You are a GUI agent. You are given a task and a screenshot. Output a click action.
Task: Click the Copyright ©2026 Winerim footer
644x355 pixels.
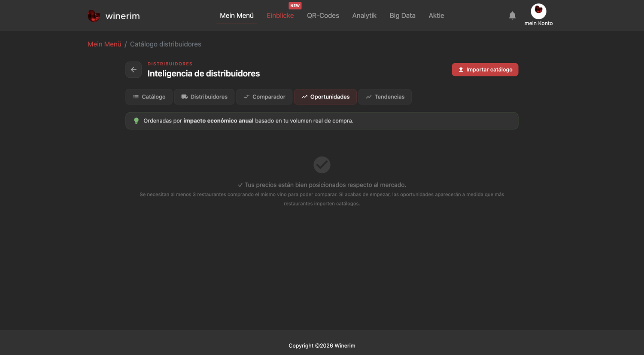click(x=322, y=346)
